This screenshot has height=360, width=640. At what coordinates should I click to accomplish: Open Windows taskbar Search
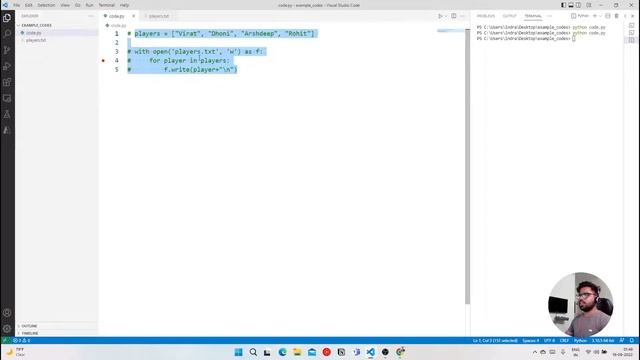coord(253,352)
